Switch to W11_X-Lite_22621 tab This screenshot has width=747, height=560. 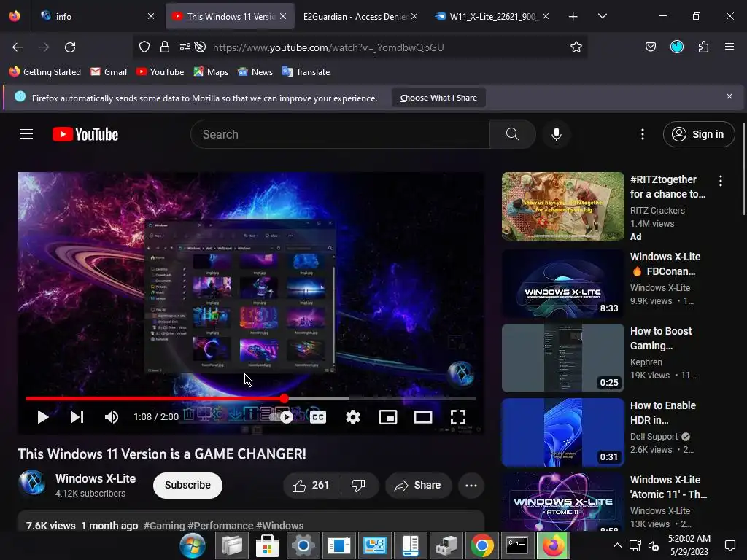point(492,16)
